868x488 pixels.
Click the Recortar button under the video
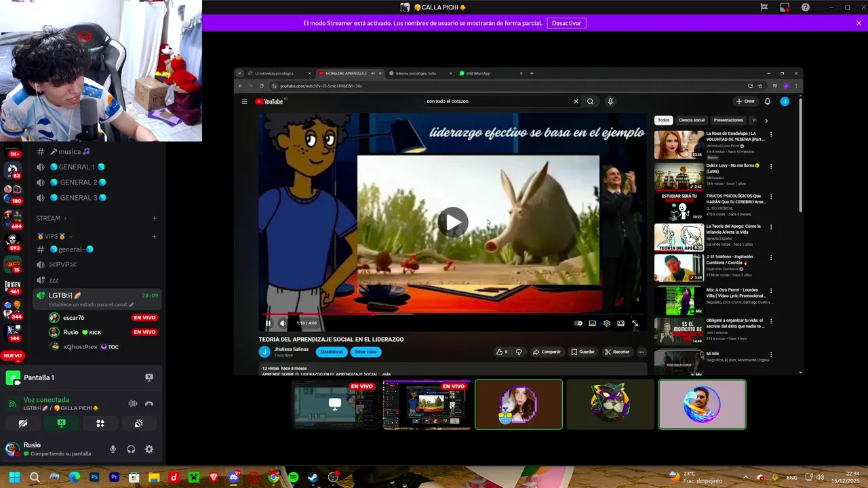point(616,352)
